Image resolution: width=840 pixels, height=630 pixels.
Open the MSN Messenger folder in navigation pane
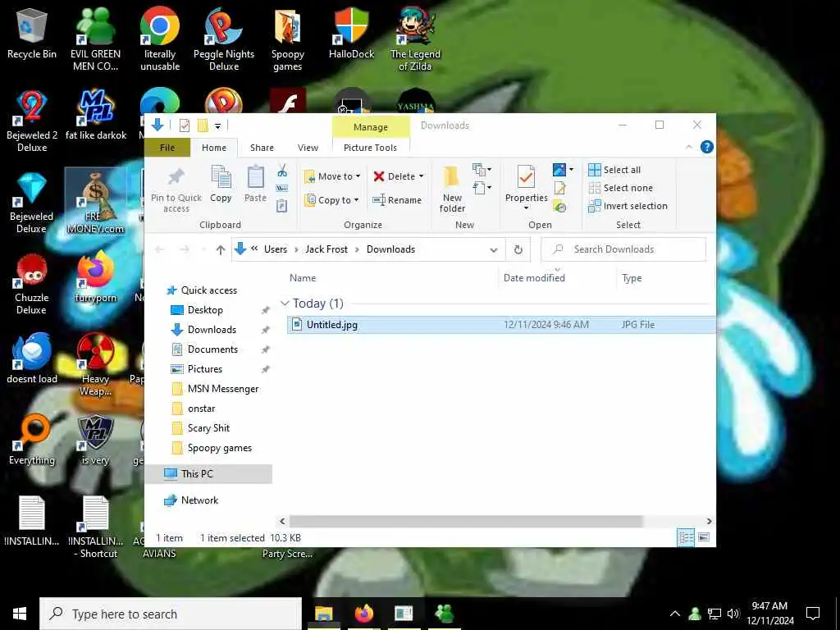[x=223, y=389]
